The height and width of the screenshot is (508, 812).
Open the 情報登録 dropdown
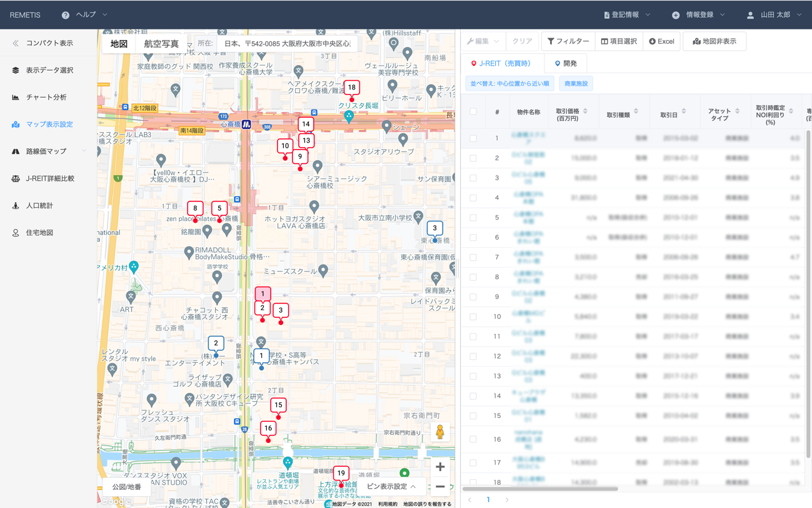click(698, 15)
